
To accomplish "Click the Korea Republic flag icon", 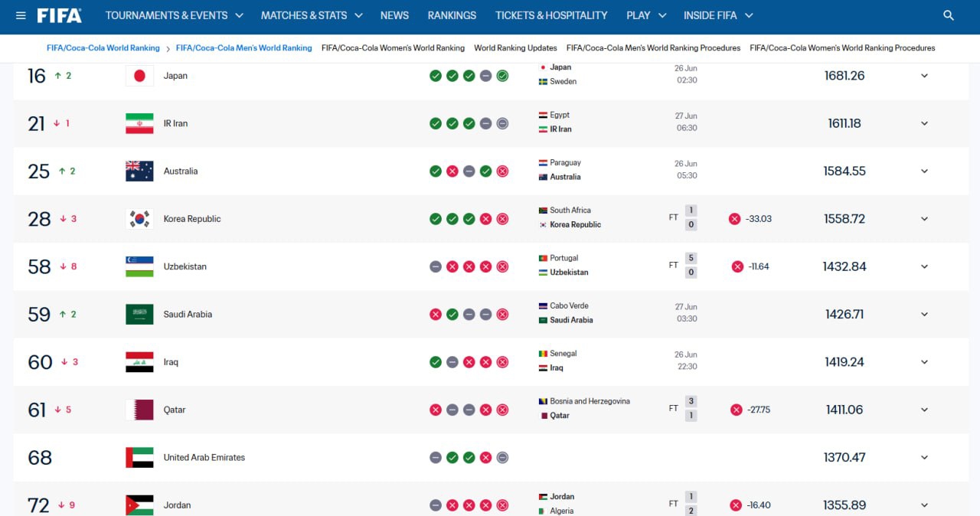I will tap(139, 219).
